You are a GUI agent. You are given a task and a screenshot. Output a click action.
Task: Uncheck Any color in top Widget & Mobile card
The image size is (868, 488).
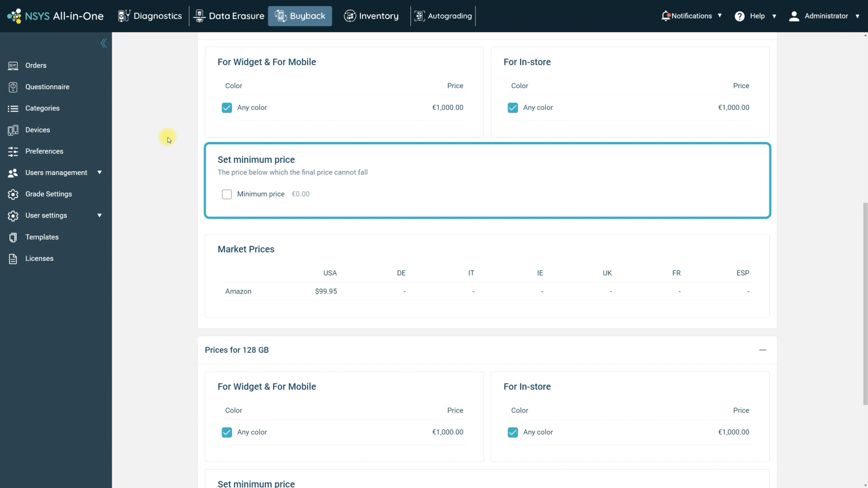pyautogui.click(x=227, y=108)
